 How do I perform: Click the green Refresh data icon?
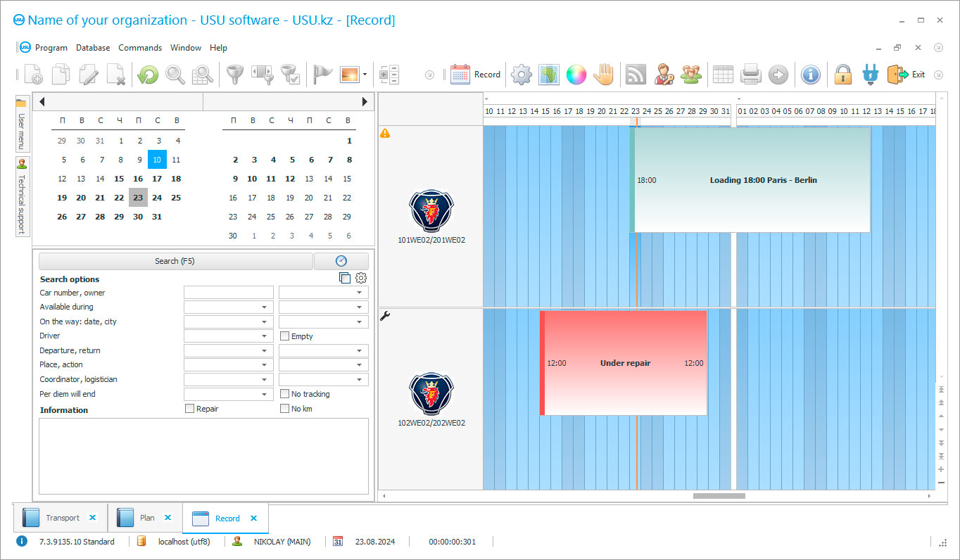pos(147,74)
